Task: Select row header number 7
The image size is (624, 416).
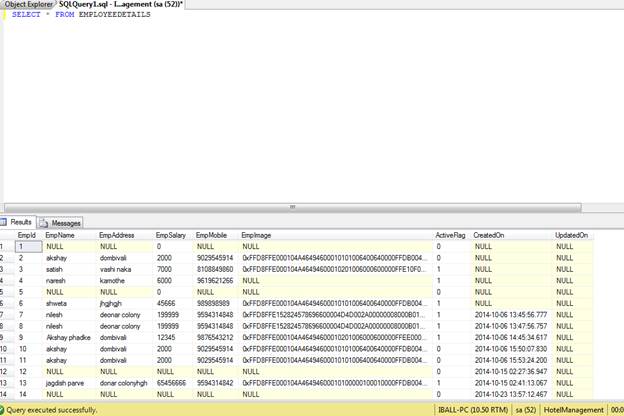Action: (7, 315)
